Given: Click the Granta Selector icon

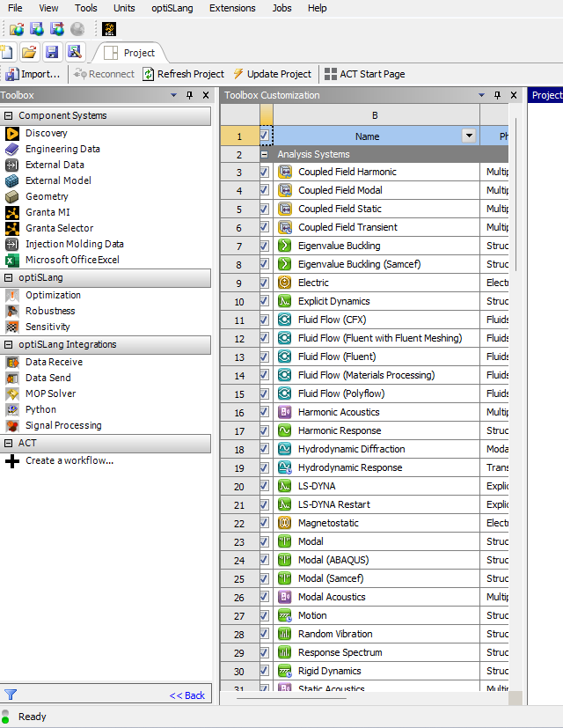Looking at the screenshot, I should pos(12,228).
